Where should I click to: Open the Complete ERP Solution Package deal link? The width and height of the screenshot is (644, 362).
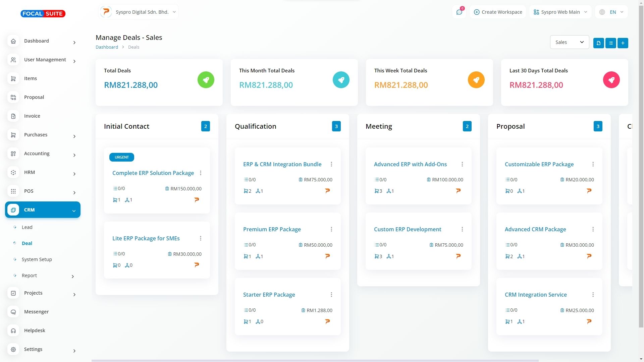coord(153,173)
